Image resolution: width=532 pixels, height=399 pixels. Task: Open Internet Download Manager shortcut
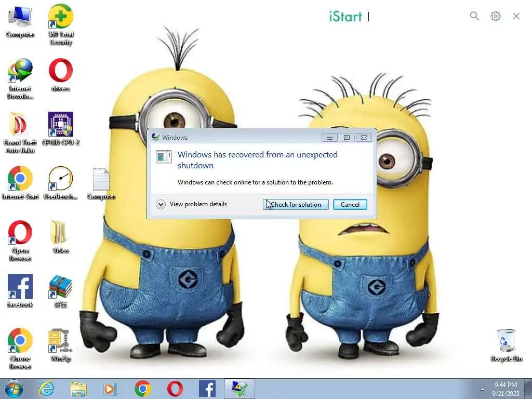20,79
